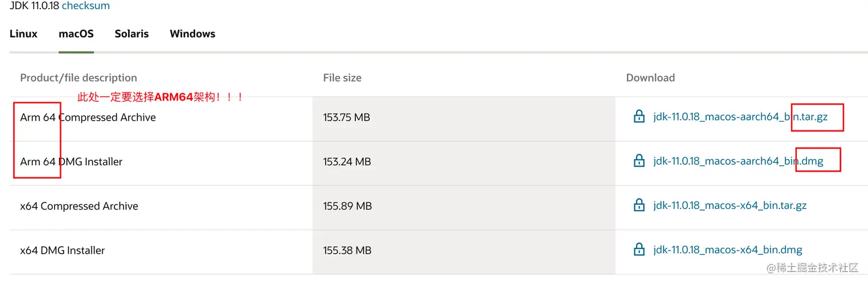This screenshot has height=283, width=868.
Task: Click the File size column header
Action: tap(342, 77)
